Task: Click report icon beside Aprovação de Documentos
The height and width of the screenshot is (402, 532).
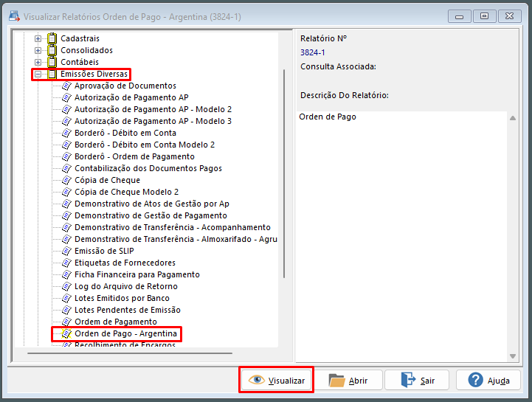Action: pos(67,86)
